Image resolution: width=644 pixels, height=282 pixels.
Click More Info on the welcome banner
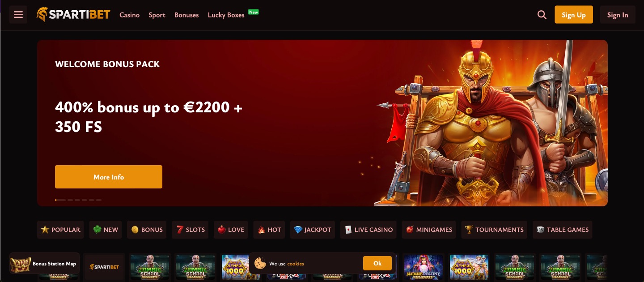(x=109, y=177)
